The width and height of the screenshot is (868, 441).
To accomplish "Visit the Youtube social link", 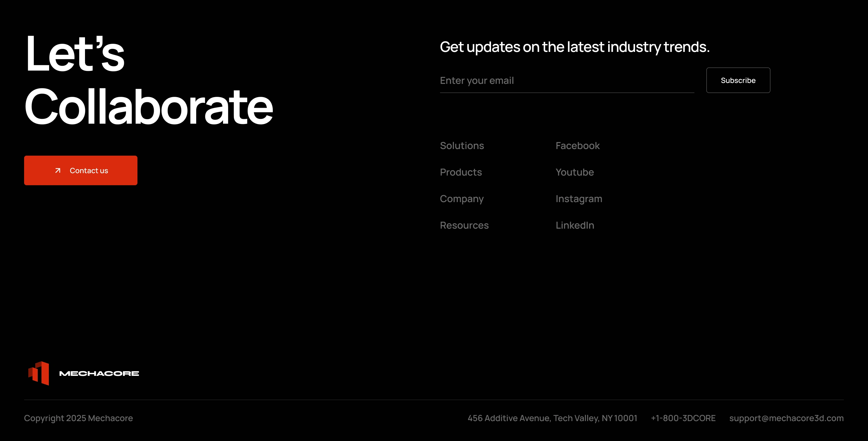I will (x=574, y=172).
